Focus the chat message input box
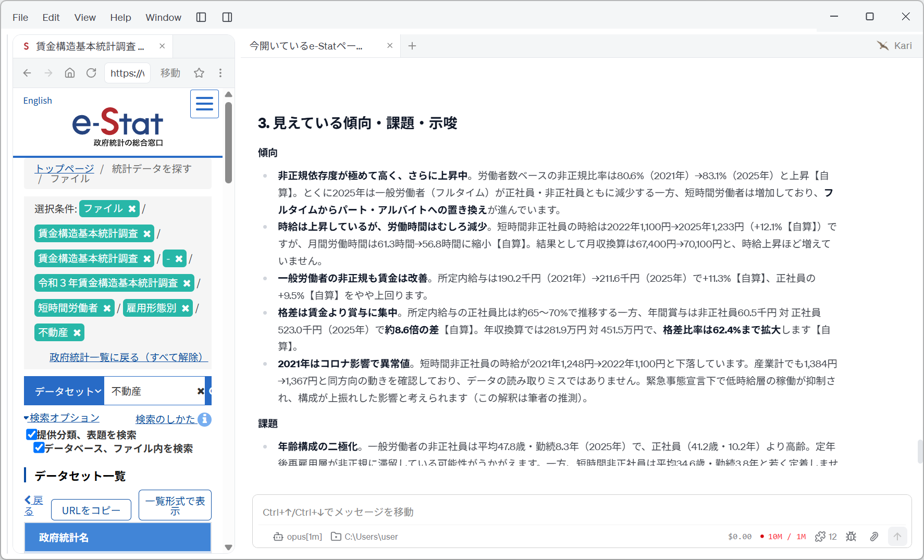 click(x=582, y=512)
